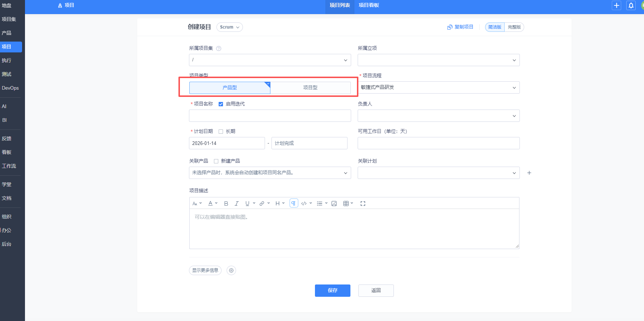Click the Bold formatting icon
Image resolution: width=644 pixels, height=321 pixels.
click(x=226, y=204)
